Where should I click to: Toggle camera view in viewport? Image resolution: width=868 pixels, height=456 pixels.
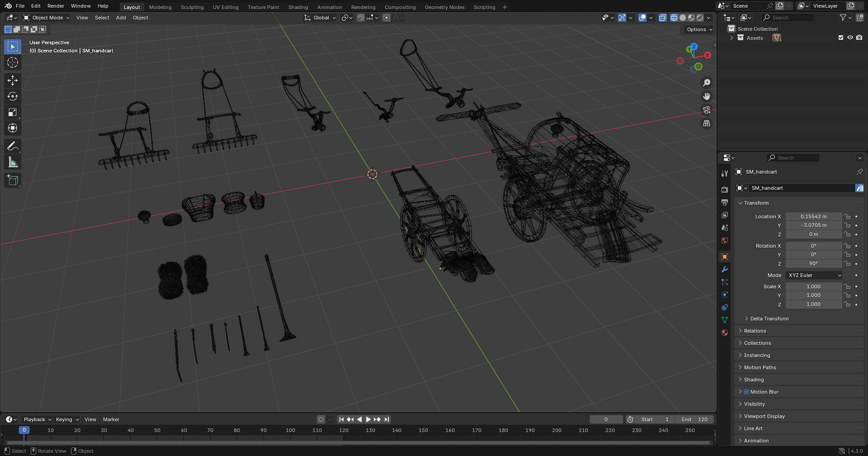(707, 110)
